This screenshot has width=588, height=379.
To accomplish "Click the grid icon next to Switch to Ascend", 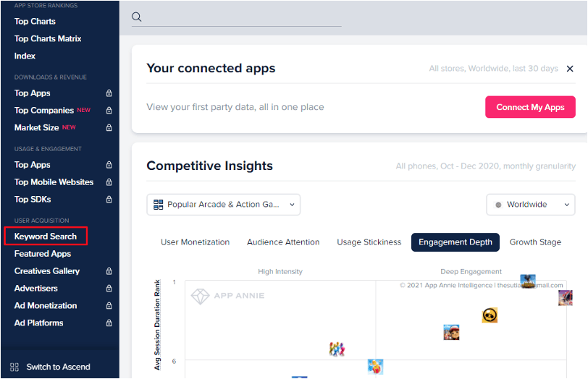I will coord(14,367).
